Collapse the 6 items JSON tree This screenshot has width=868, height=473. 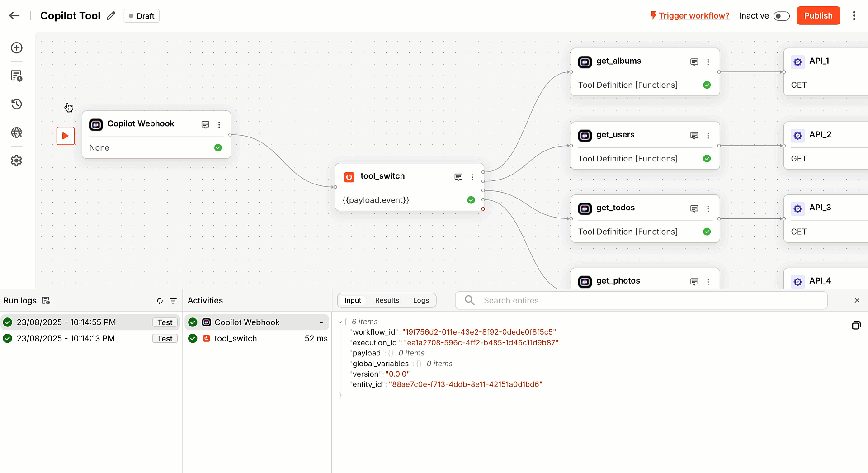(x=340, y=322)
